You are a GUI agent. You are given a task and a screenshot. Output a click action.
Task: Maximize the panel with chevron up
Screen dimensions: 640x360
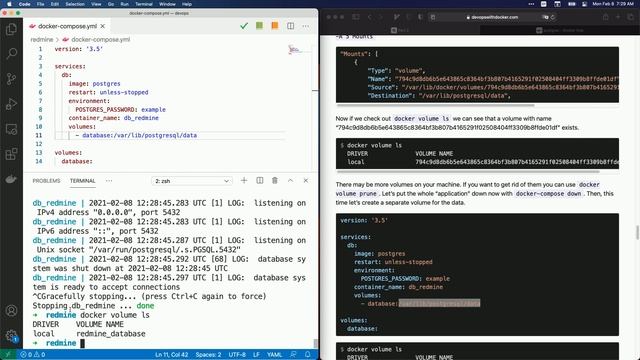[x=290, y=180]
